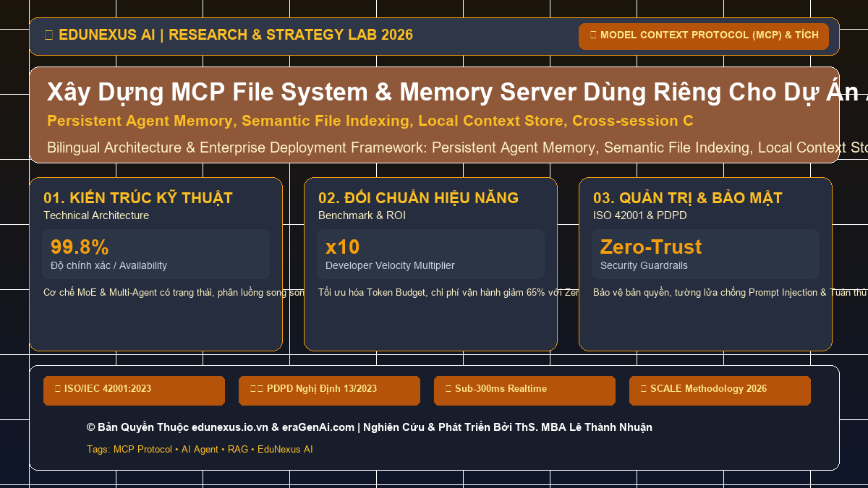Click the main title about MCP File System

coord(457,93)
